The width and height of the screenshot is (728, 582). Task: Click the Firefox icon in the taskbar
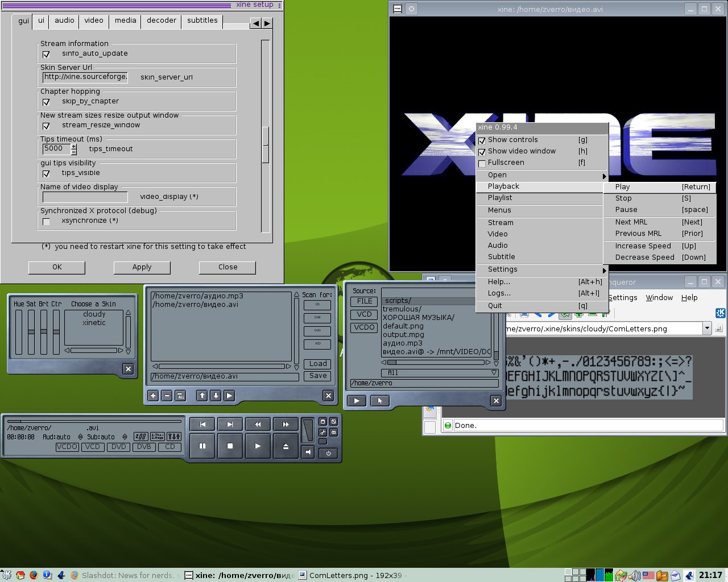point(34,575)
